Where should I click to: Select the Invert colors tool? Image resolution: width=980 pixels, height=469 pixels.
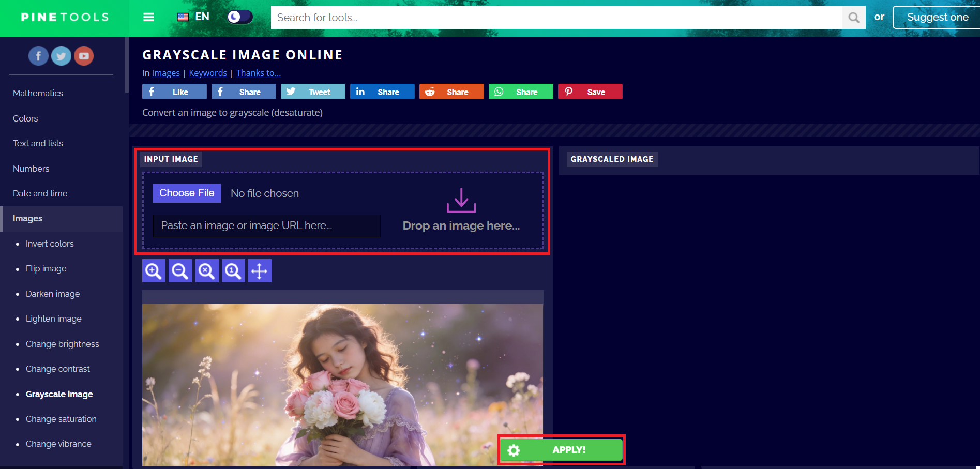point(50,244)
